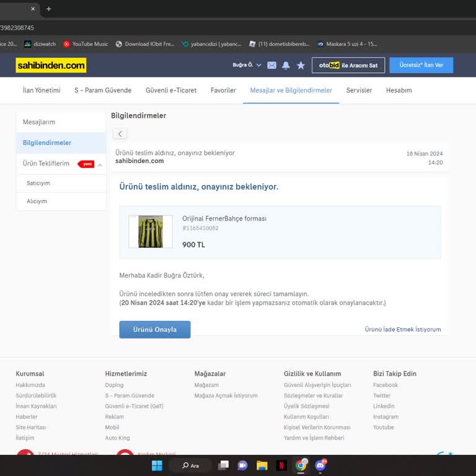Click the Windows taskbar search box
The height and width of the screenshot is (476, 476).
coord(190,465)
